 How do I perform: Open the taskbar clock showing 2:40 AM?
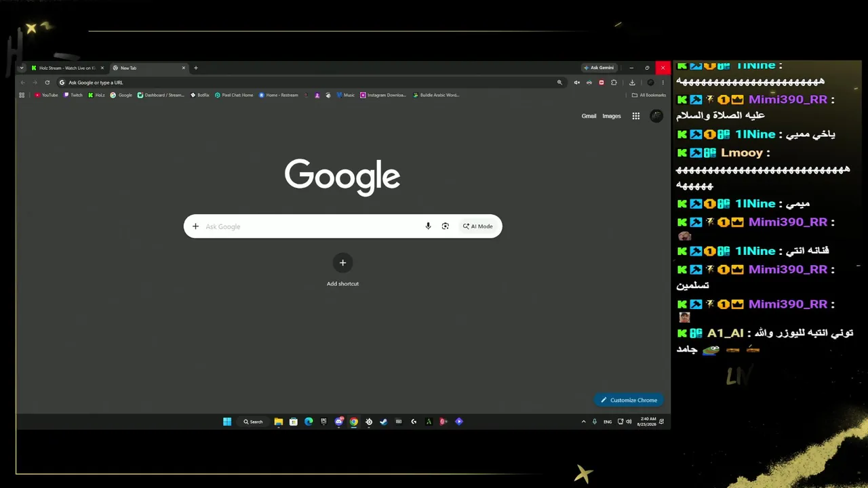click(x=647, y=422)
